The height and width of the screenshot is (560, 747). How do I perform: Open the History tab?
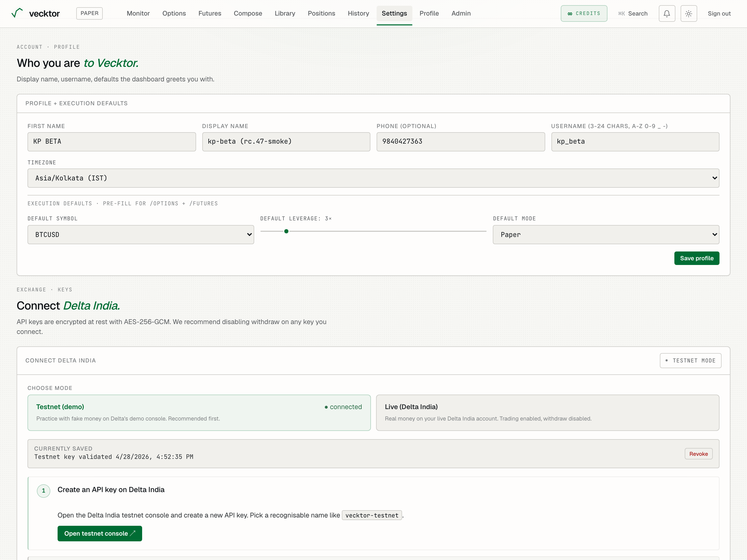pos(358,13)
